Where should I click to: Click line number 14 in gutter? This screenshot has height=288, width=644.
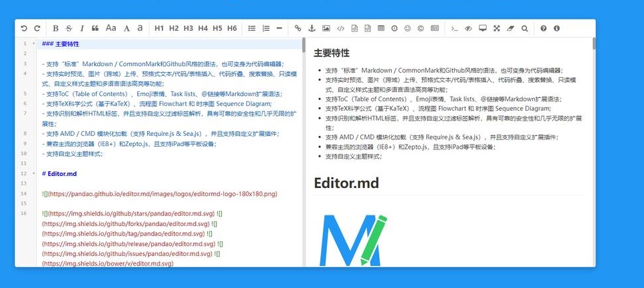(x=25, y=194)
